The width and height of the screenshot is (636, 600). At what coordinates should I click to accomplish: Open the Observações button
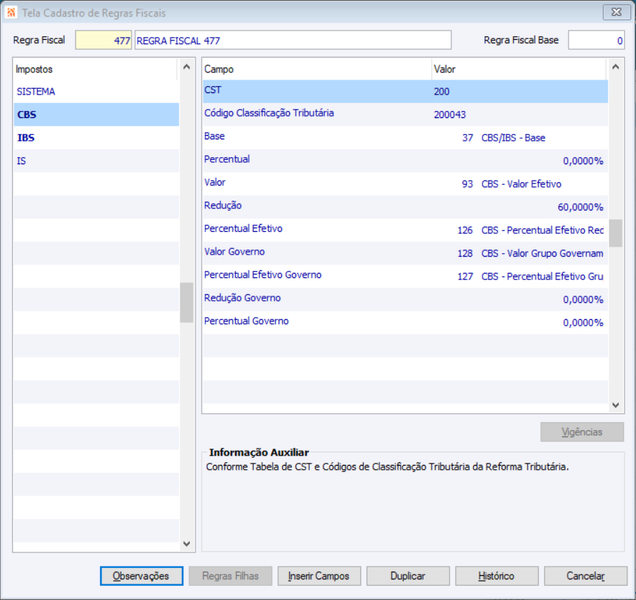coord(142,576)
